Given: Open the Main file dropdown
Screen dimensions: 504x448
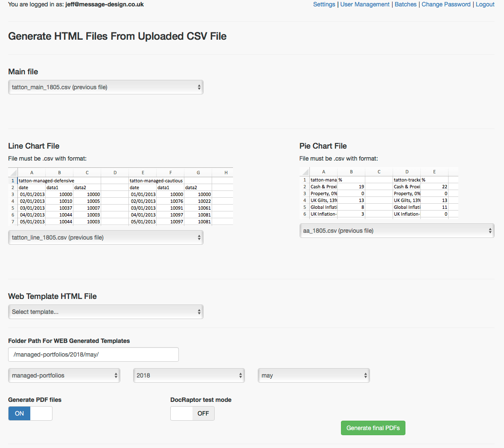Looking at the screenshot, I should pyautogui.click(x=106, y=87).
